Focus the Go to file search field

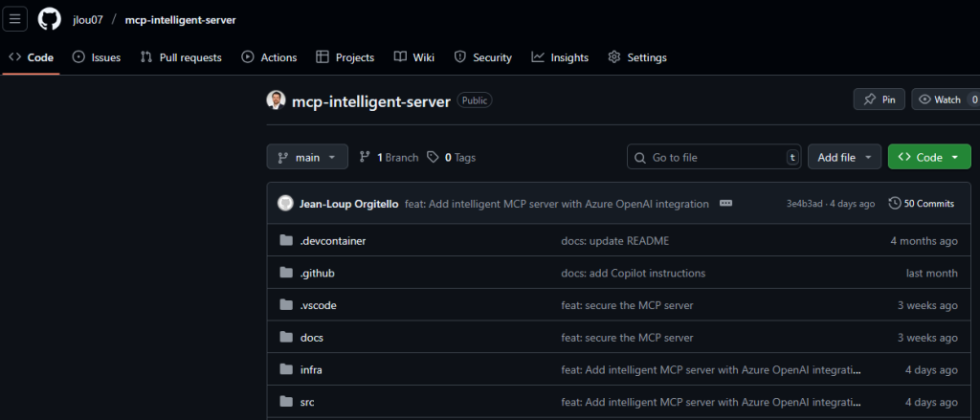coord(714,157)
